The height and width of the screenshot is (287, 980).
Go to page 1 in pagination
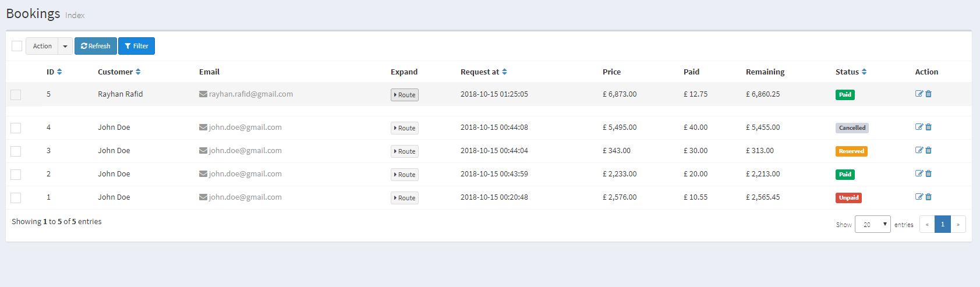pyautogui.click(x=942, y=224)
